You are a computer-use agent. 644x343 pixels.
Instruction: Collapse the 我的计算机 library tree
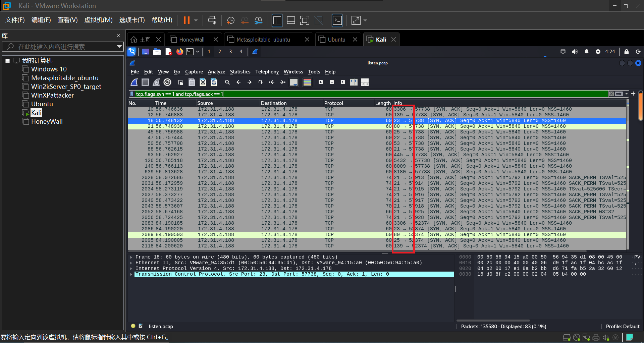[x=7, y=61]
